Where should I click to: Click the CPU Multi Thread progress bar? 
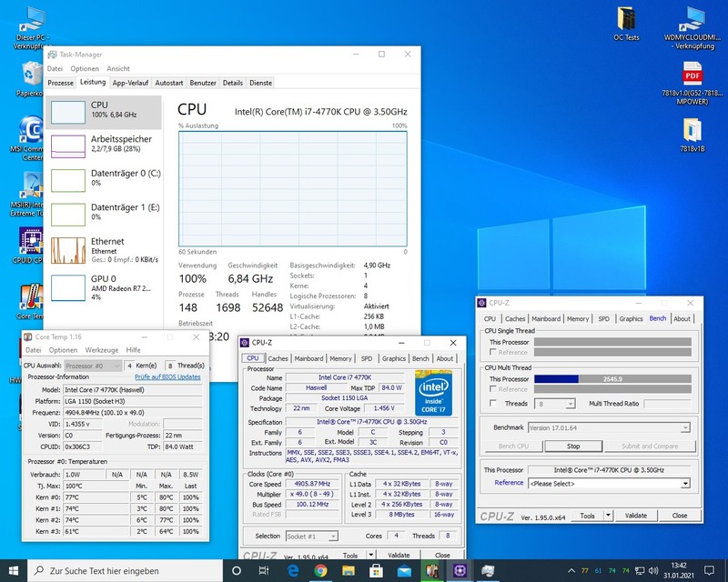[x=612, y=378]
